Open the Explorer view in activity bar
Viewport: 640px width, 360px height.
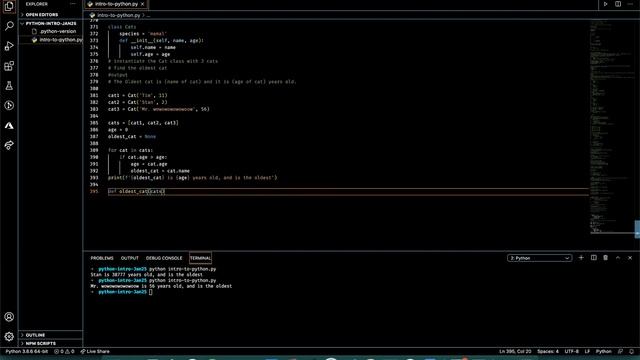coord(9,6)
